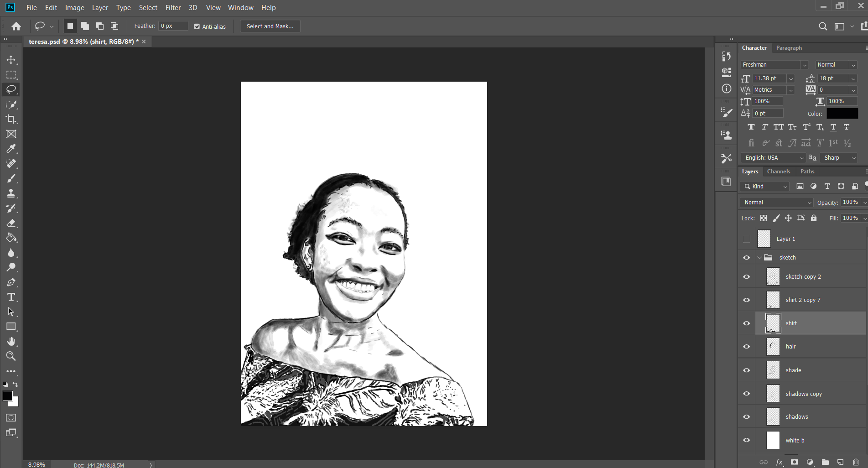The height and width of the screenshot is (468, 868).
Task: Hide the shade layer
Action: click(746, 370)
